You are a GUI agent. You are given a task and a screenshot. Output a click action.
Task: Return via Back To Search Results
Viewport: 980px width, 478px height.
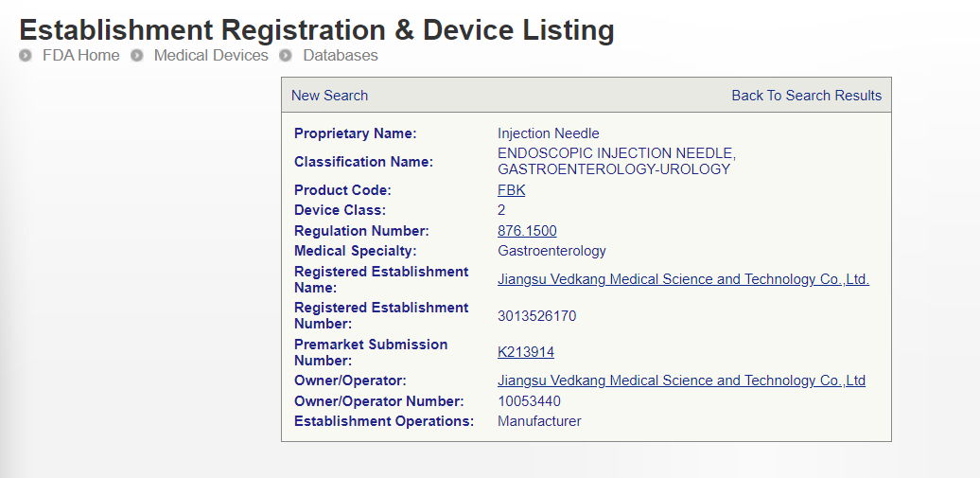(x=806, y=96)
